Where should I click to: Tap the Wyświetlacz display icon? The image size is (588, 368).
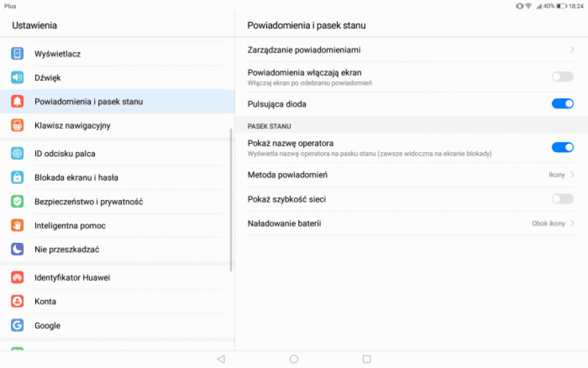(x=17, y=53)
